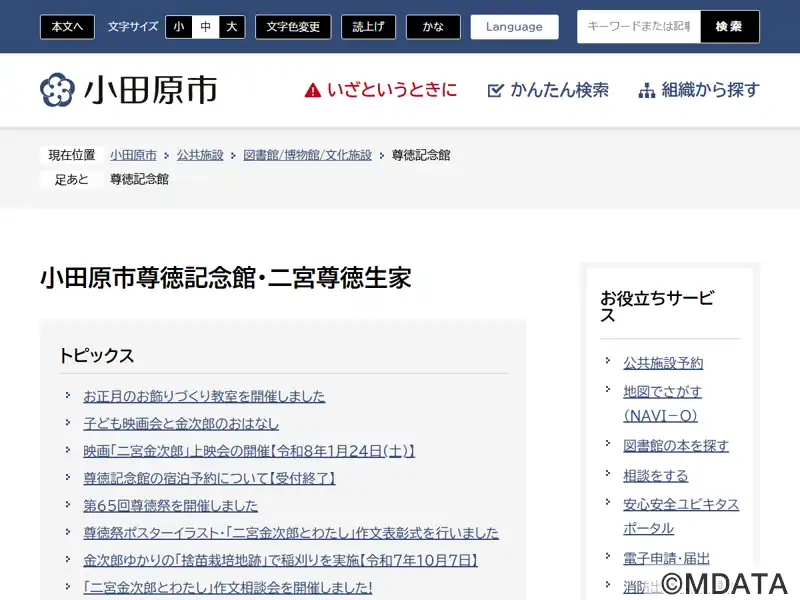Viewport: 800px width, 600px height.
Task: Open the Language selection menu
Action: click(514, 27)
